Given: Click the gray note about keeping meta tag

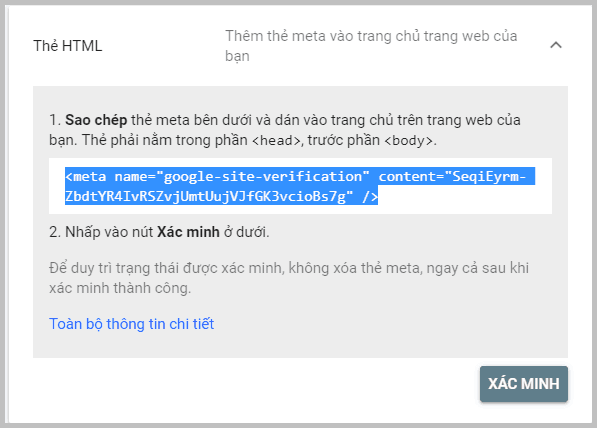Looking at the screenshot, I should 289,278.
